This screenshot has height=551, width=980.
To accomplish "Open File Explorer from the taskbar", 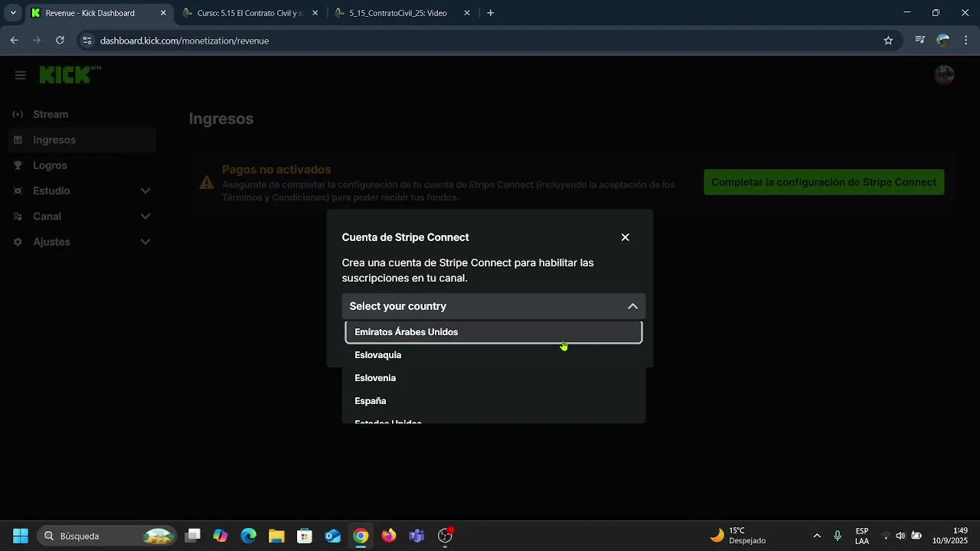I will (x=276, y=536).
